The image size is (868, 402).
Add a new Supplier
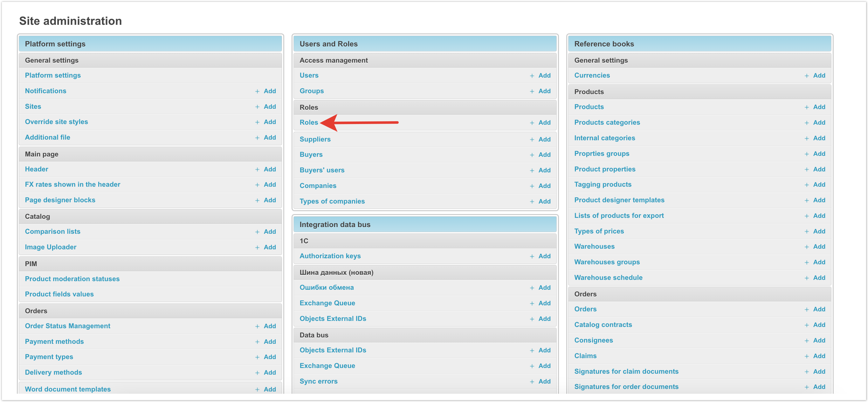(544, 139)
